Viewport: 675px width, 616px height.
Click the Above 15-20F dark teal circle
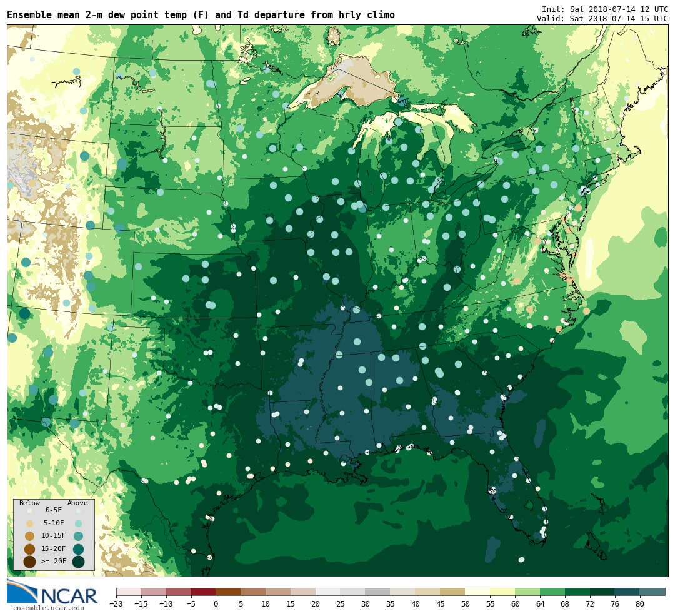(x=78, y=549)
